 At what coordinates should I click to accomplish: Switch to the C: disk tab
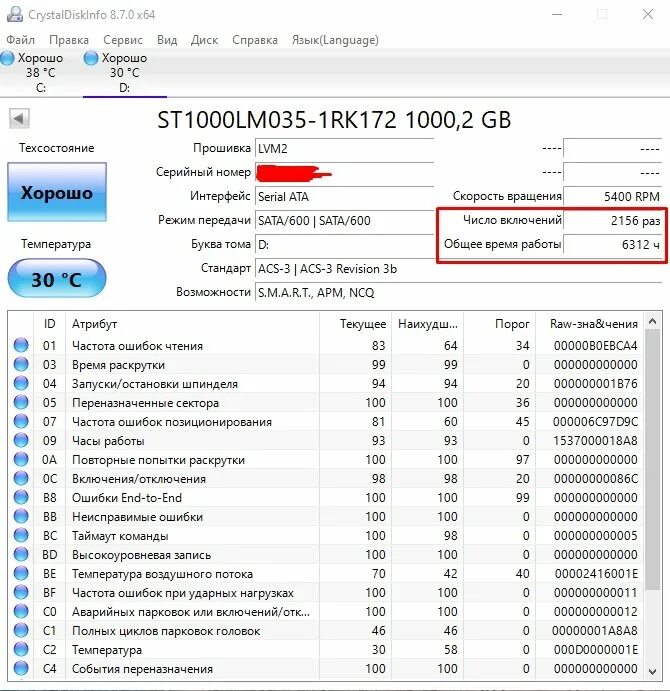[x=41, y=72]
